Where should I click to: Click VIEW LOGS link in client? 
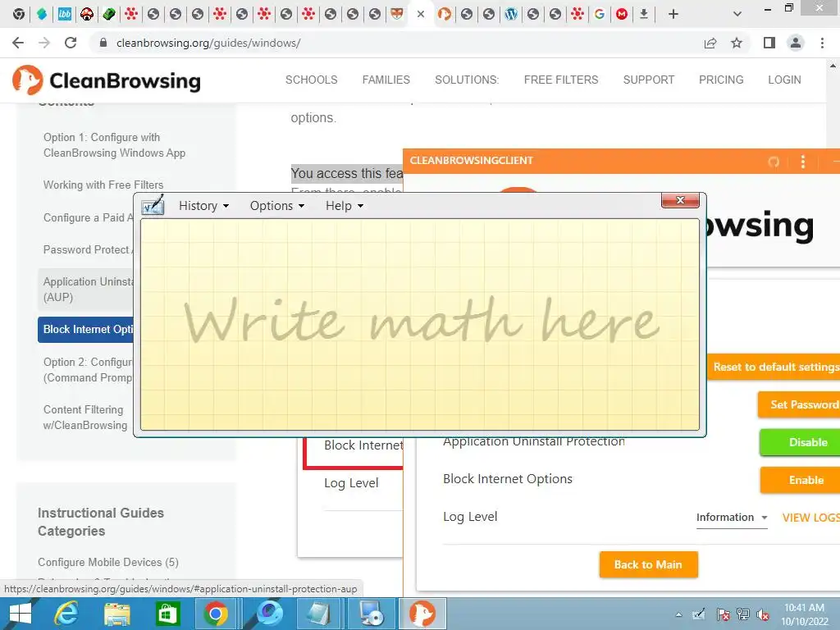[x=810, y=518]
